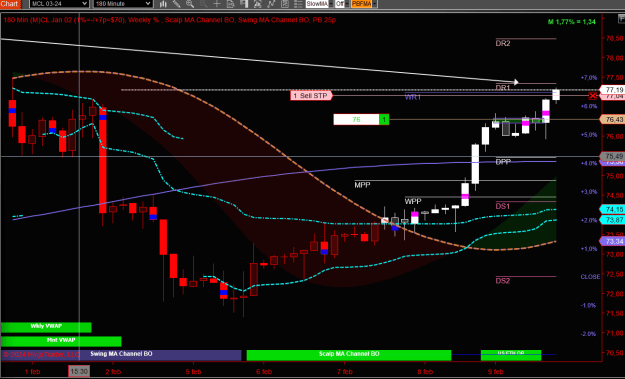Screen dimensions: 625x379
Task: Click the WPP weekly pivot label
Action: pos(413,201)
